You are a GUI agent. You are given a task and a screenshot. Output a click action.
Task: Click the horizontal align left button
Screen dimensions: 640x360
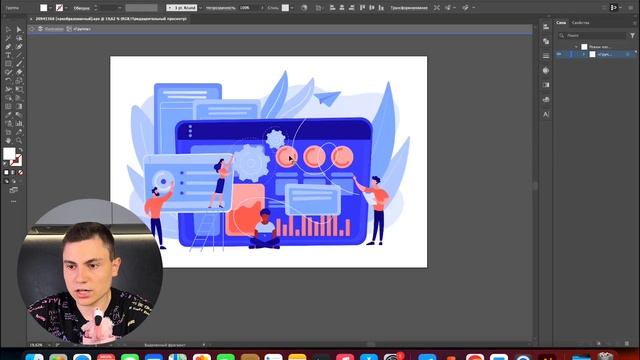click(332, 8)
